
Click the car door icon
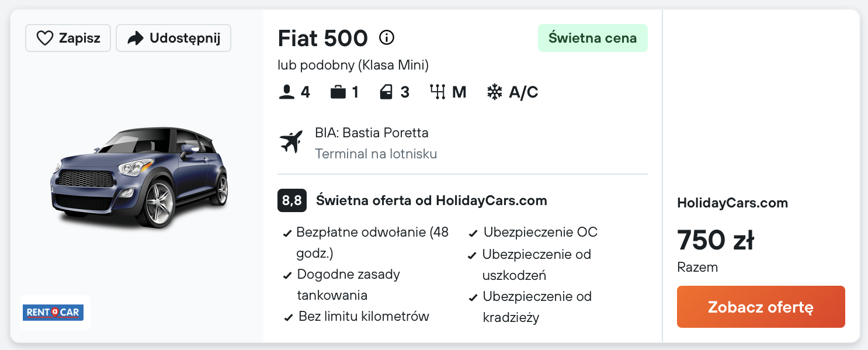pyautogui.click(x=386, y=92)
